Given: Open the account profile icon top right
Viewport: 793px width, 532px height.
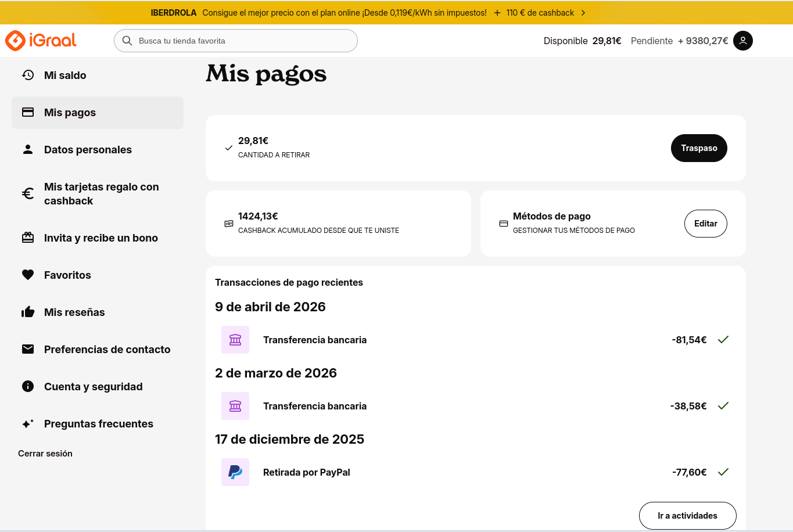Looking at the screenshot, I should coord(743,41).
